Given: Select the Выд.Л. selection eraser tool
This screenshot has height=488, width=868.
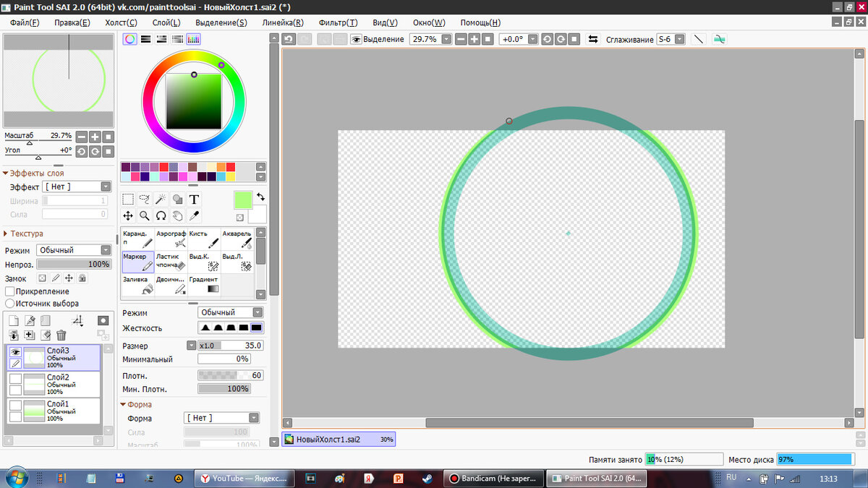Looking at the screenshot, I should coord(237,262).
